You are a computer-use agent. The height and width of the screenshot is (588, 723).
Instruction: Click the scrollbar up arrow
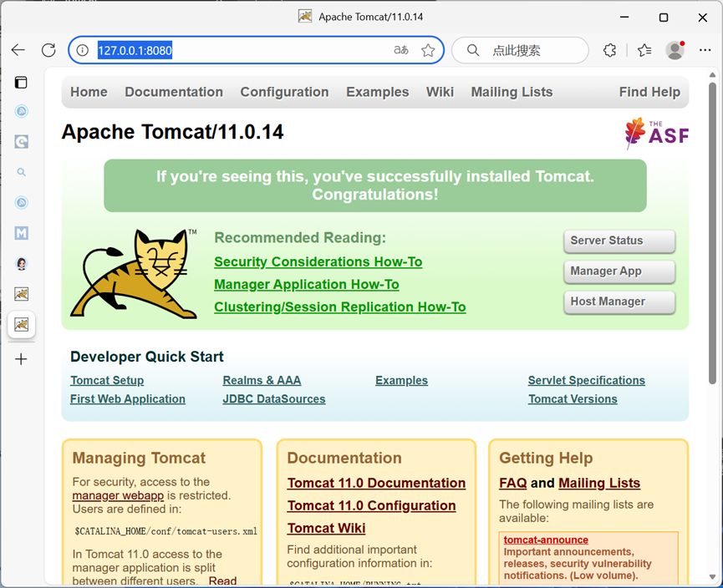pyautogui.click(x=712, y=74)
